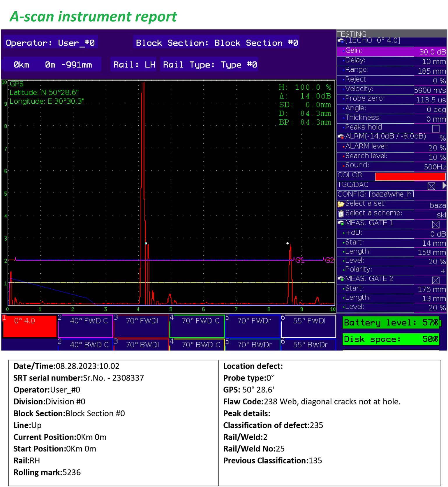The height and width of the screenshot is (487, 448).
Task: Open the Select a set folder icon
Action: coord(341,204)
